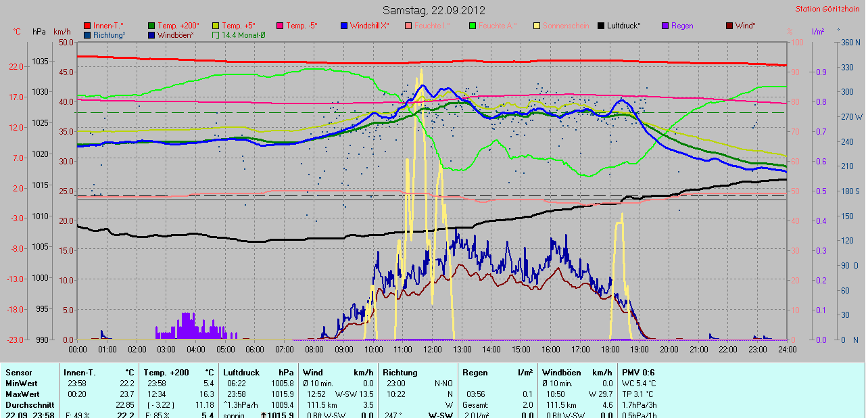Click the Regen column header in table
The image size is (868, 418).
click(x=475, y=373)
